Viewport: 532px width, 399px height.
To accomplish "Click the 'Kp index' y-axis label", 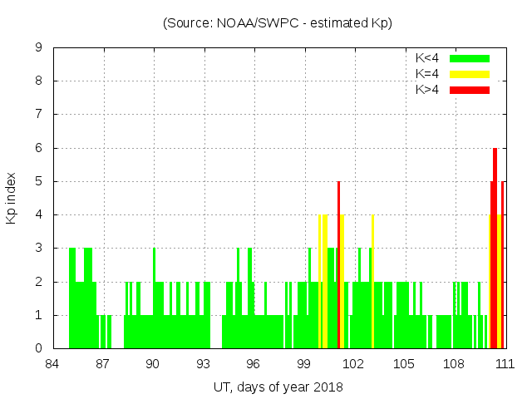I will coord(12,199).
